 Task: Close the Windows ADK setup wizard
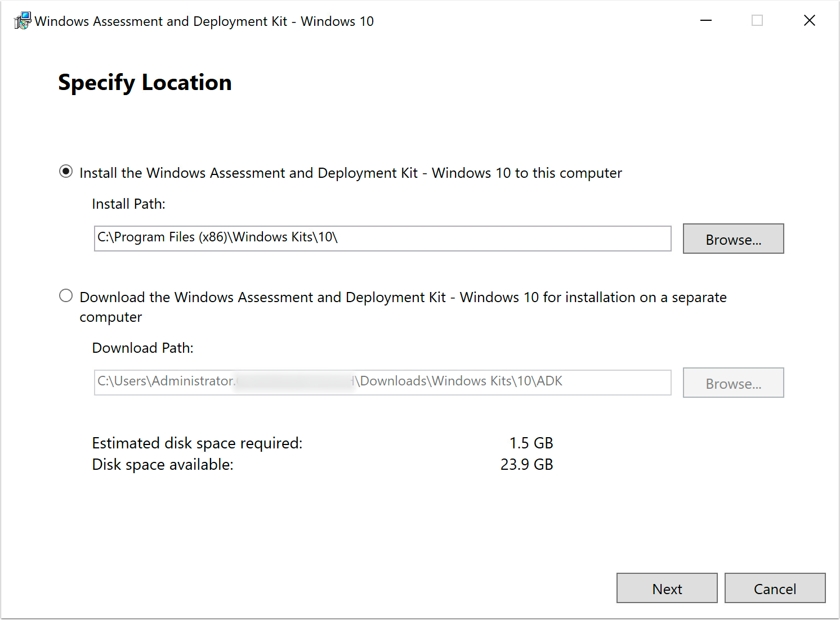coord(810,20)
